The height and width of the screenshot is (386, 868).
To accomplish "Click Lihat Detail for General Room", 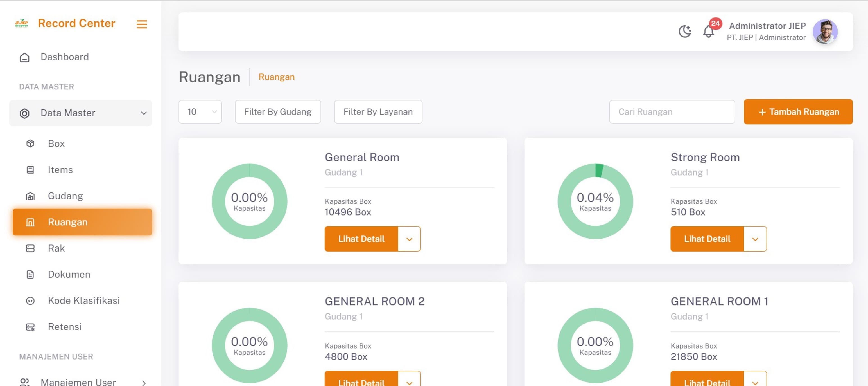I will pos(361,239).
